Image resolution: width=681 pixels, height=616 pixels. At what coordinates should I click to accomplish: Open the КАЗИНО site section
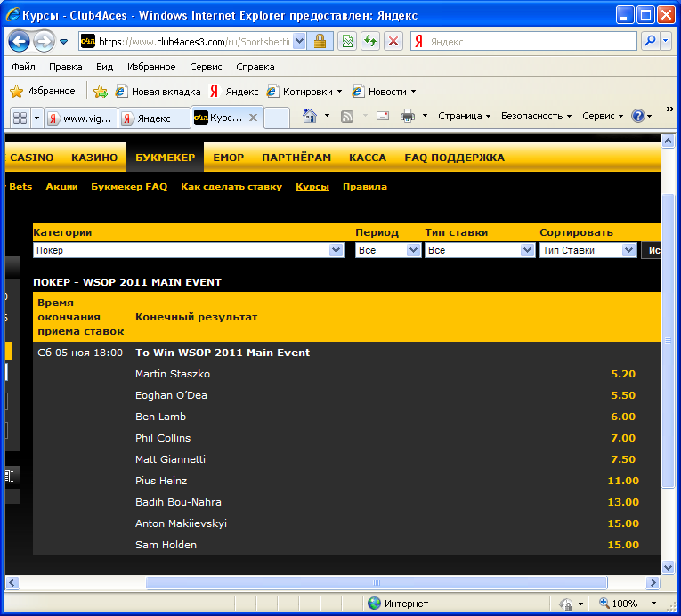pyautogui.click(x=94, y=158)
